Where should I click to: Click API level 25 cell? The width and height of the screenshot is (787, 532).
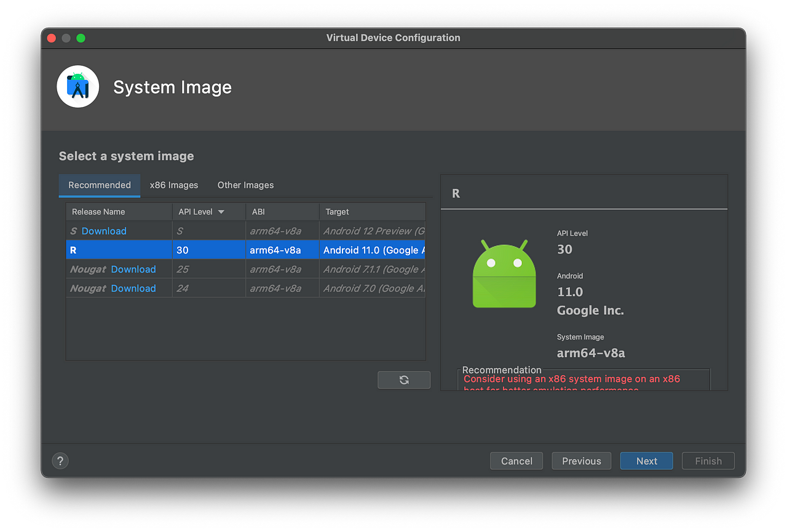209,269
